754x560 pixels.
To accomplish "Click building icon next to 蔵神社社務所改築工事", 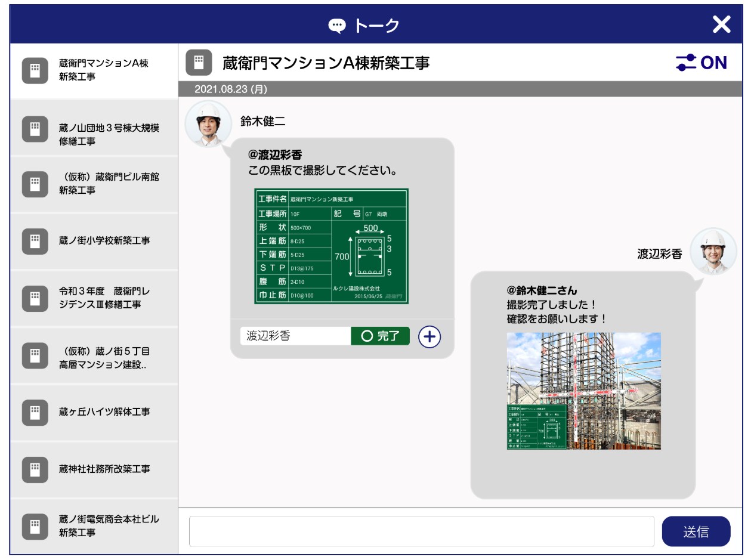I will (x=35, y=469).
